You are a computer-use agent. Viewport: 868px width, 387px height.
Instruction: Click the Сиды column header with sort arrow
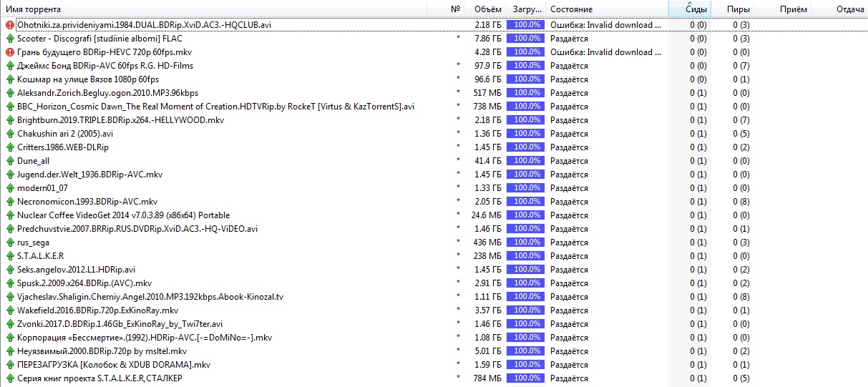click(x=696, y=9)
